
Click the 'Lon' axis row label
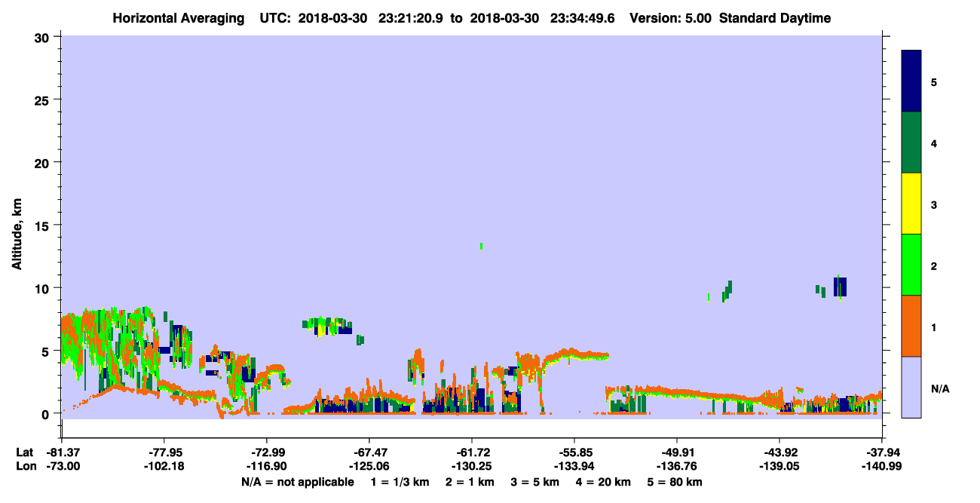point(26,466)
